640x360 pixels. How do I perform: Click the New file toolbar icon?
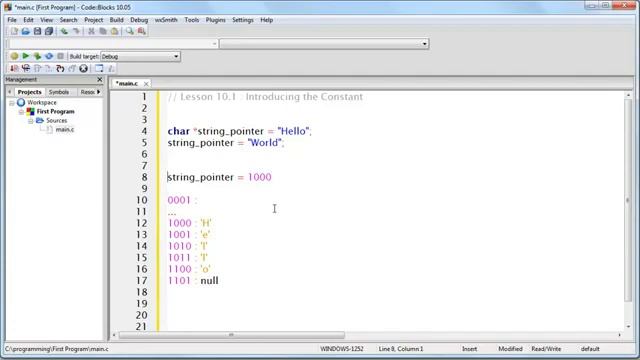[14, 31]
